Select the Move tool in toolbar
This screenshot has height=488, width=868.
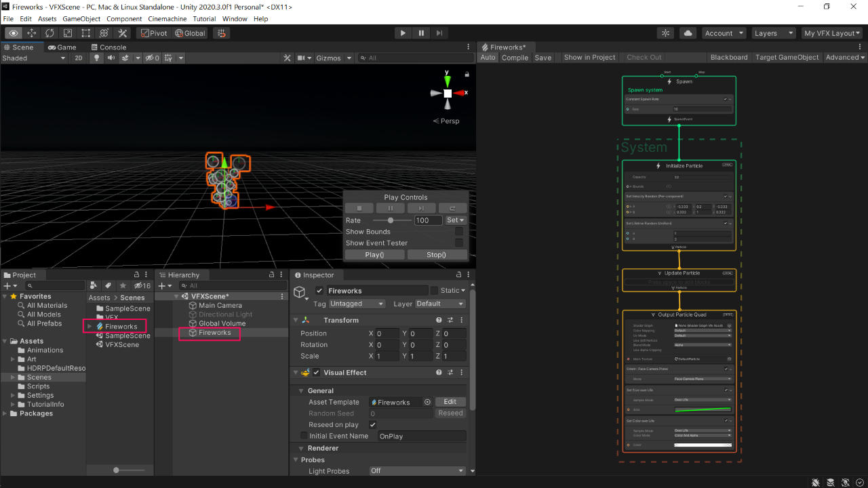(x=31, y=33)
